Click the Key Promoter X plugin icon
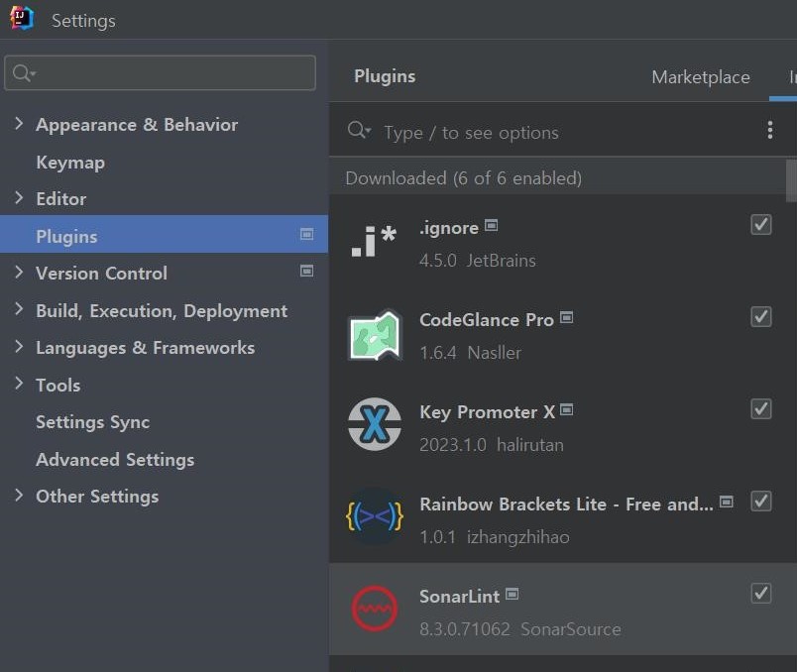797x672 pixels. tap(374, 426)
